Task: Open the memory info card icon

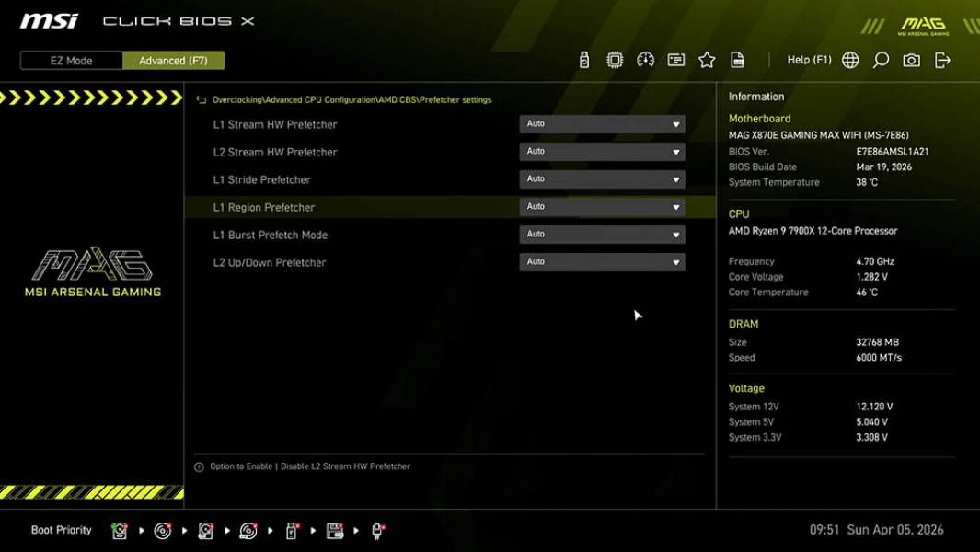Action: [x=676, y=60]
